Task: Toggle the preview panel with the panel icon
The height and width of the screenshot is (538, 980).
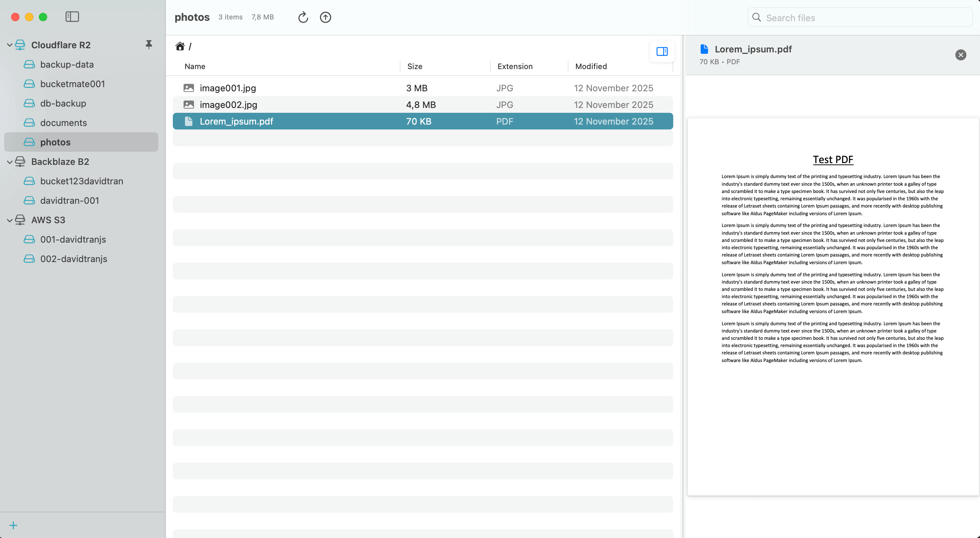Action: click(662, 51)
